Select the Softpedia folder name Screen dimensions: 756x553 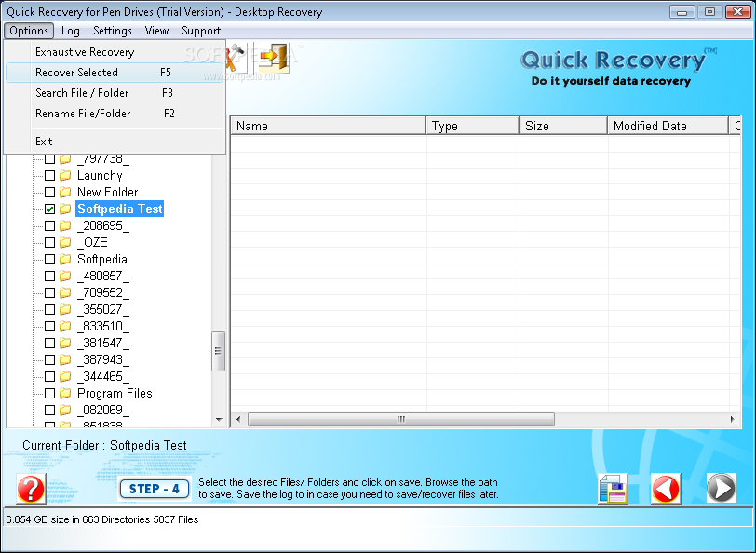102,260
